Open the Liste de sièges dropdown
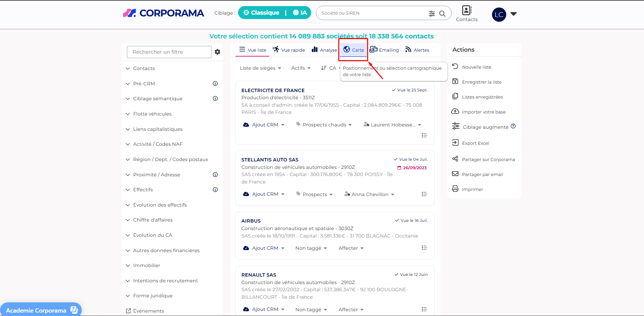 click(260, 68)
